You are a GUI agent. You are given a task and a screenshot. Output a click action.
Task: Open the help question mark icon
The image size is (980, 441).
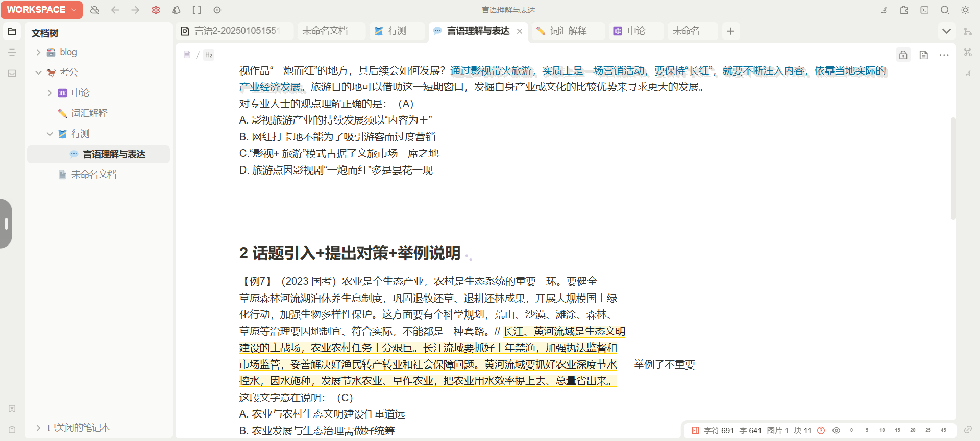(821, 430)
